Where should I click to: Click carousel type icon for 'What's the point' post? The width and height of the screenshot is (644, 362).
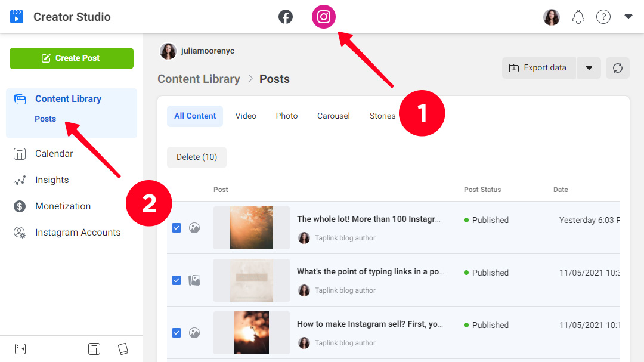[x=194, y=280]
